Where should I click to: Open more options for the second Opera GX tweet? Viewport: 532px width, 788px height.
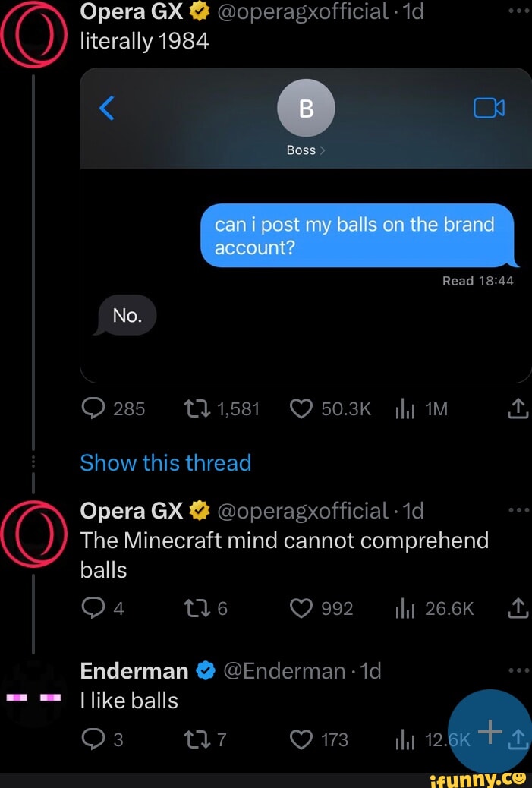click(x=518, y=511)
